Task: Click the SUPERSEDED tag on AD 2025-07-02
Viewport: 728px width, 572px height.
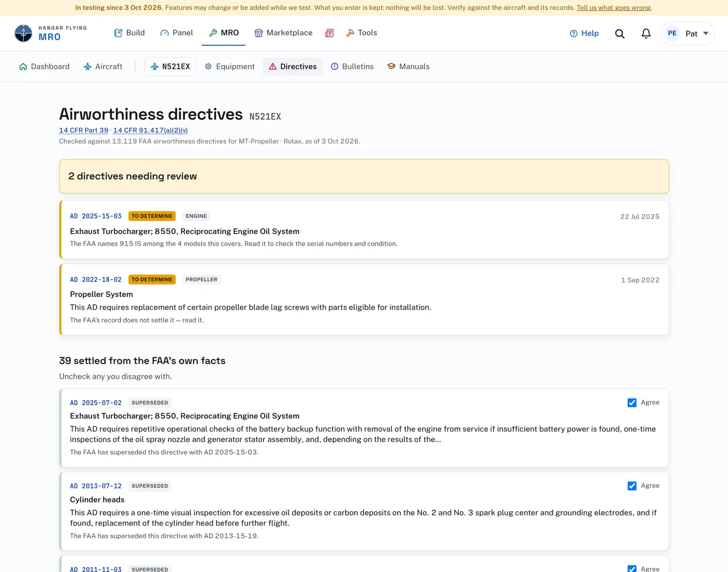Action: click(150, 403)
